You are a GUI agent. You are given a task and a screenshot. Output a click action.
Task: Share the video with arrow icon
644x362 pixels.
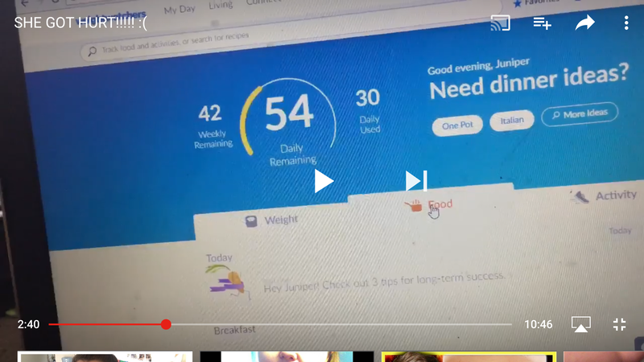click(x=585, y=23)
